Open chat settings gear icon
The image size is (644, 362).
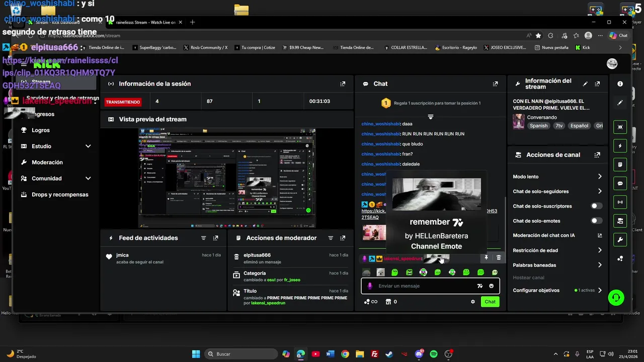pyautogui.click(x=473, y=302)
